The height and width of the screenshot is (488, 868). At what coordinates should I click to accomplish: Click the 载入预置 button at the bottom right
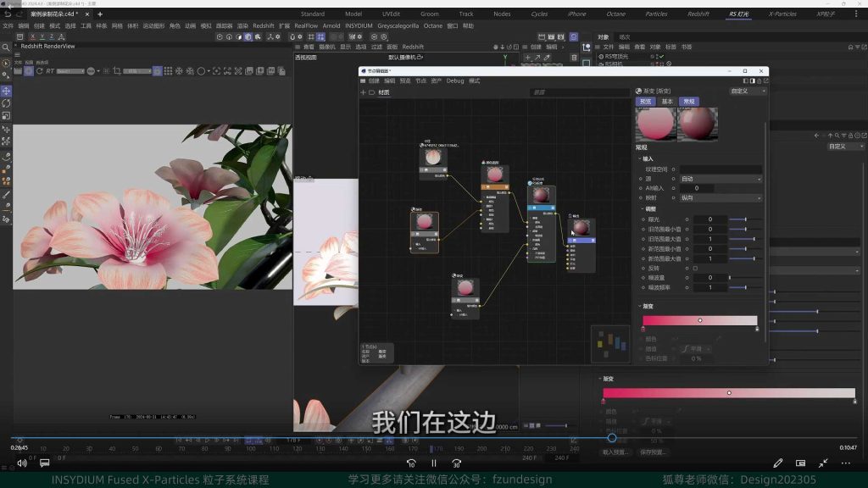615,452
